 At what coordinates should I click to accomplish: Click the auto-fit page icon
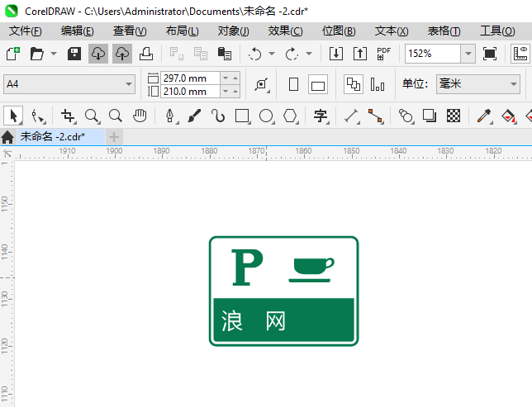(x=262, y=84)
